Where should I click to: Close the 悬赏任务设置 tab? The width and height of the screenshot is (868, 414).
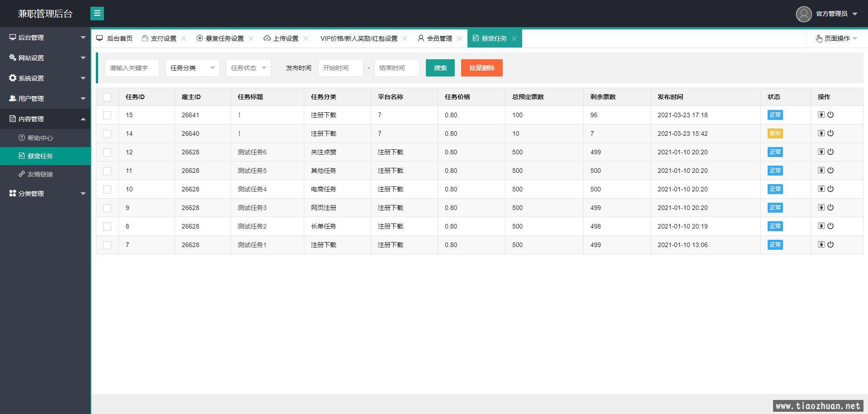click(x=251, y=38)
